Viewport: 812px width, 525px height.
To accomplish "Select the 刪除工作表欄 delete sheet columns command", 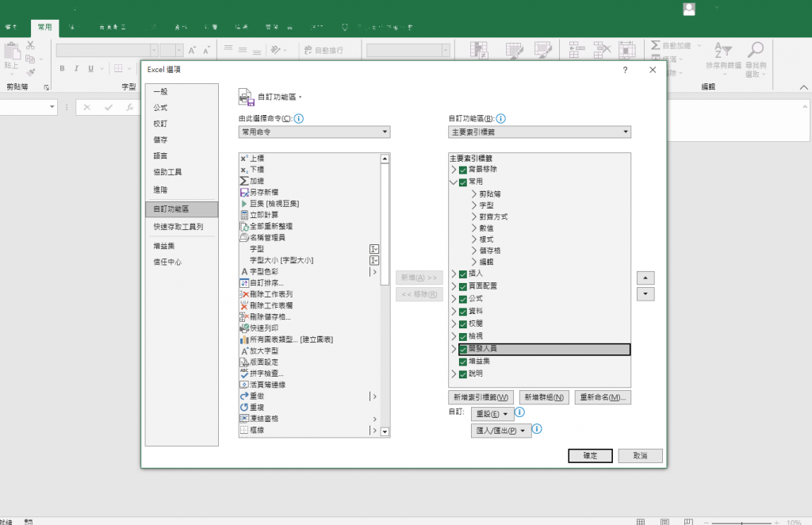I will (266, 305).
